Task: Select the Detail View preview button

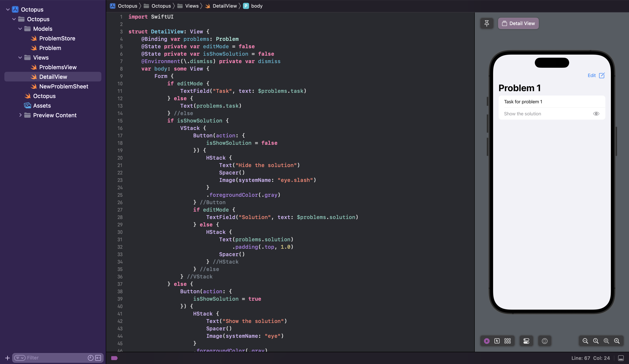Action: point(518,23)
